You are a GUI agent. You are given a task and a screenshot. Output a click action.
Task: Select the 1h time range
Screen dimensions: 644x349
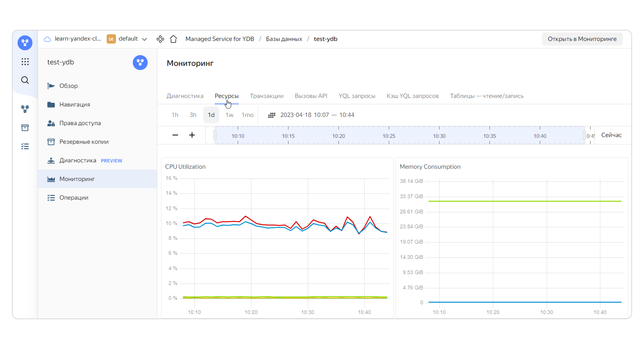coord(175,115)
